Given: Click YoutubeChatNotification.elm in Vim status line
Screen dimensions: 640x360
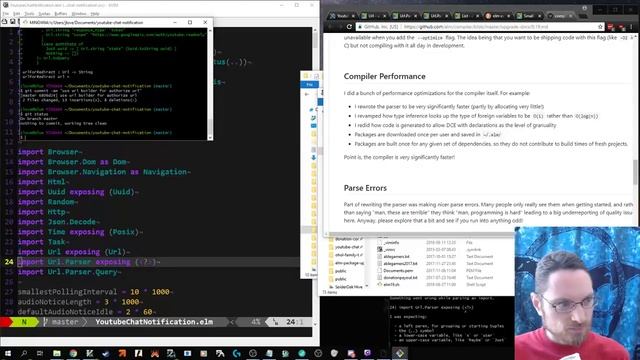Looking at the screenshot, I should pos(154,322).
